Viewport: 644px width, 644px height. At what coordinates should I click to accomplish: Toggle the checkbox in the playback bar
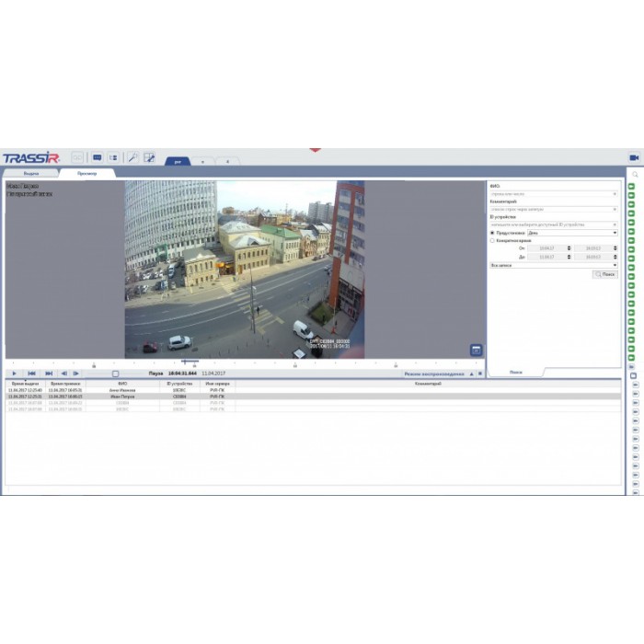click(115, 374)
